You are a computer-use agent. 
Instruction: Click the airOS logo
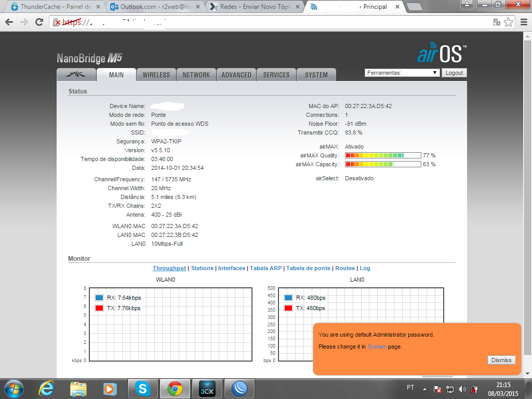coord(442,52)
